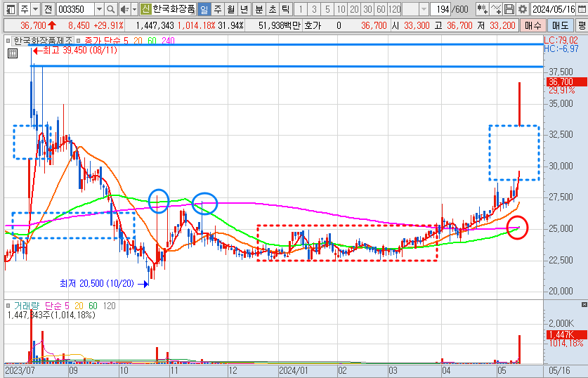
Task: Select monthly (월) chart period
Action: click(231, 9)
